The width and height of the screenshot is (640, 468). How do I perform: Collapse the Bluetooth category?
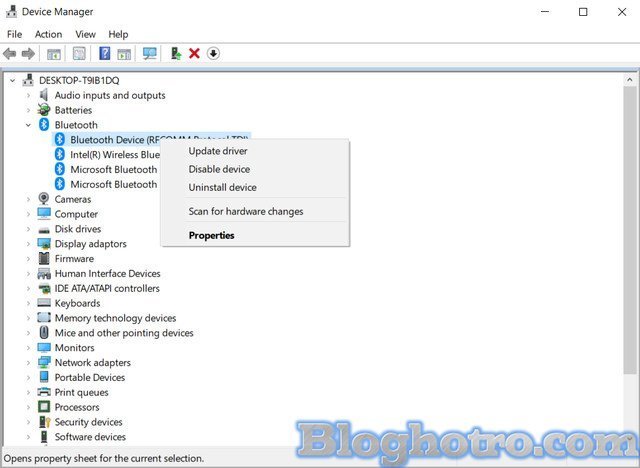tap(28, 125)
